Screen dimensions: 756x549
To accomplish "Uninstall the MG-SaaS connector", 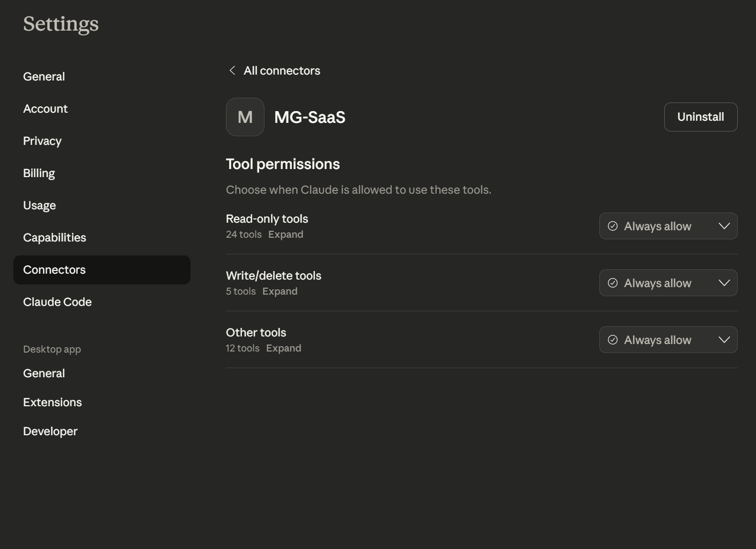I will coord(701,116).
